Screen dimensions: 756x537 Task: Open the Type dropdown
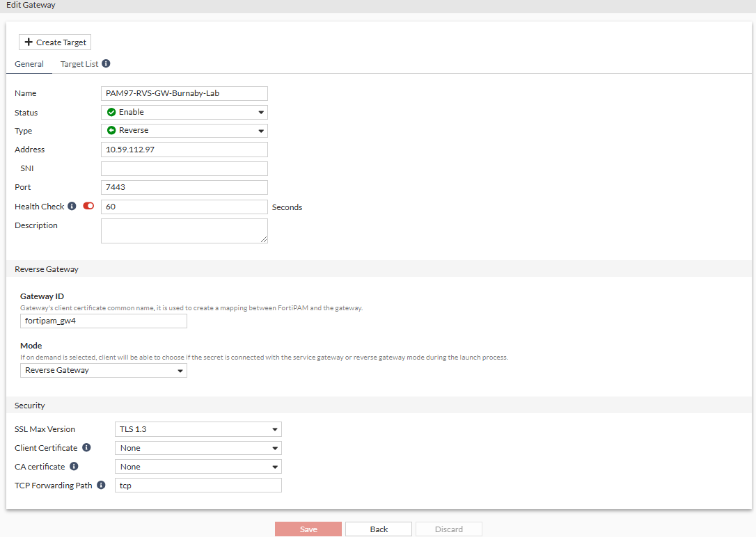[262, 130]
